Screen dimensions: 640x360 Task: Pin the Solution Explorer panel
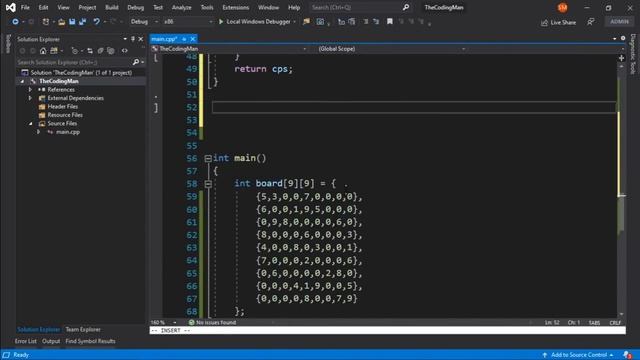click(x=133, y=39)
